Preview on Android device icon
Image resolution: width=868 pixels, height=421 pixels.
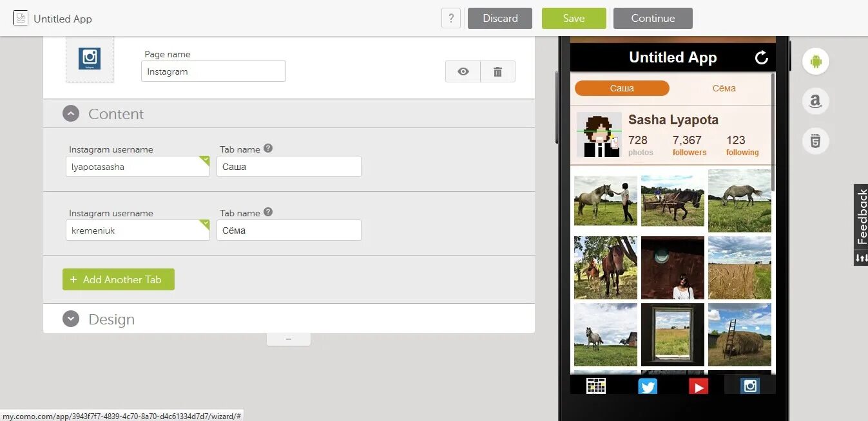pyautogui.click(x=816, y=62)
